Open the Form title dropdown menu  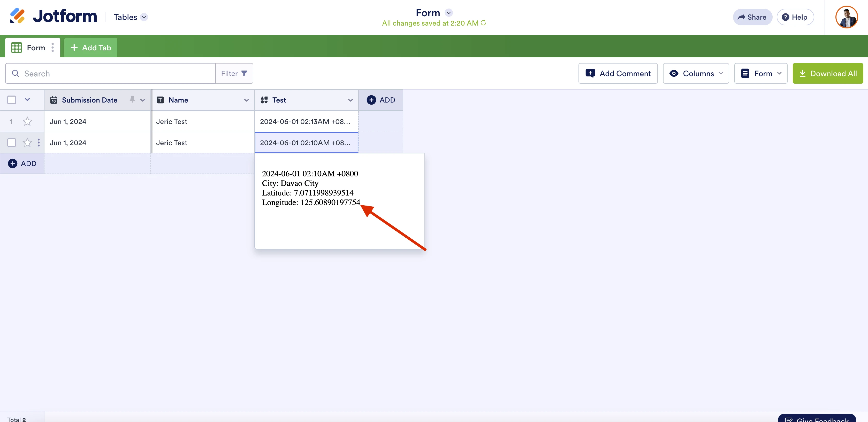pyautogui.click(x=448, y=12)
